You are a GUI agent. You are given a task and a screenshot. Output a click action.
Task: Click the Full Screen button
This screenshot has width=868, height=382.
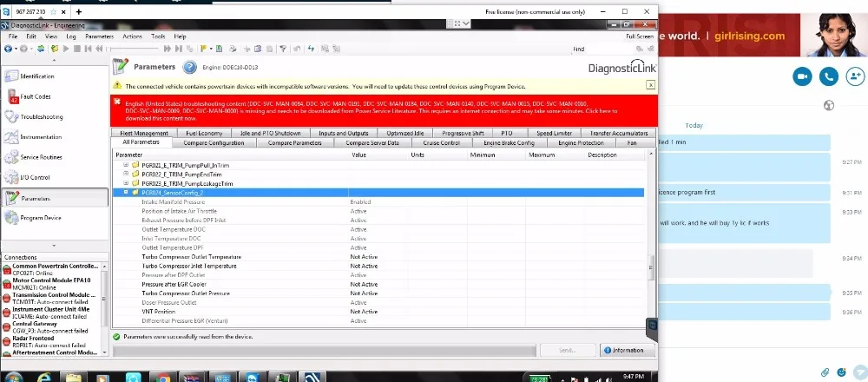(640, 36)
